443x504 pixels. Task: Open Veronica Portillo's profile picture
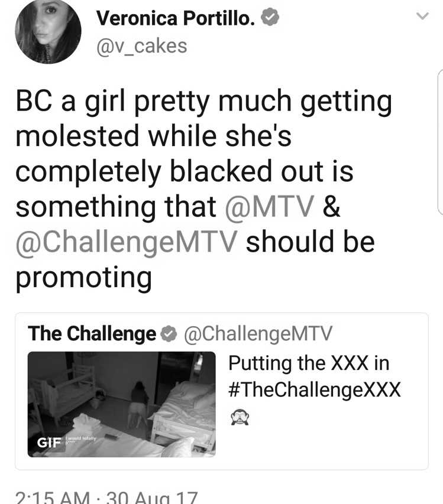pos(48,31)
